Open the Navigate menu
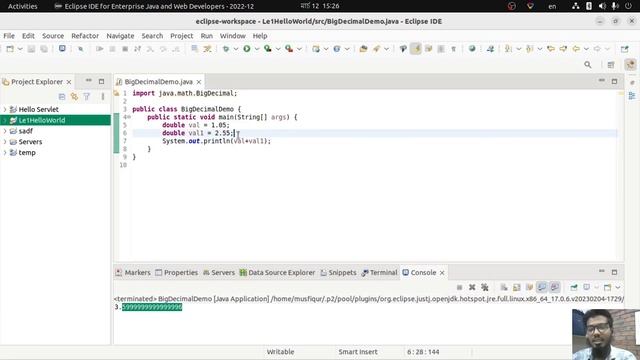The width and height of the screenshot is (640, 360). (x=120, y=36)
